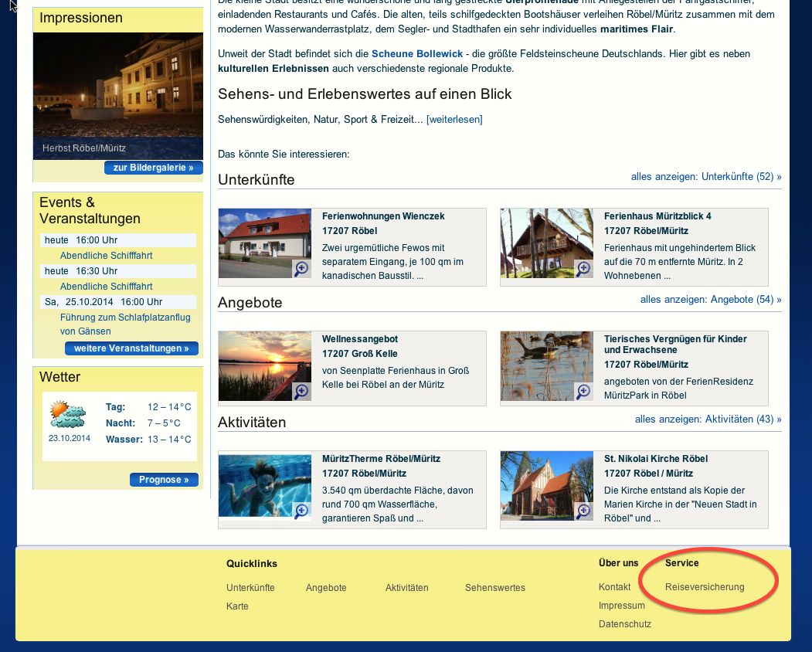Show all Angebote (54) link
The height and width of the screenshot is (652, 812).
(x=711, y=299)
